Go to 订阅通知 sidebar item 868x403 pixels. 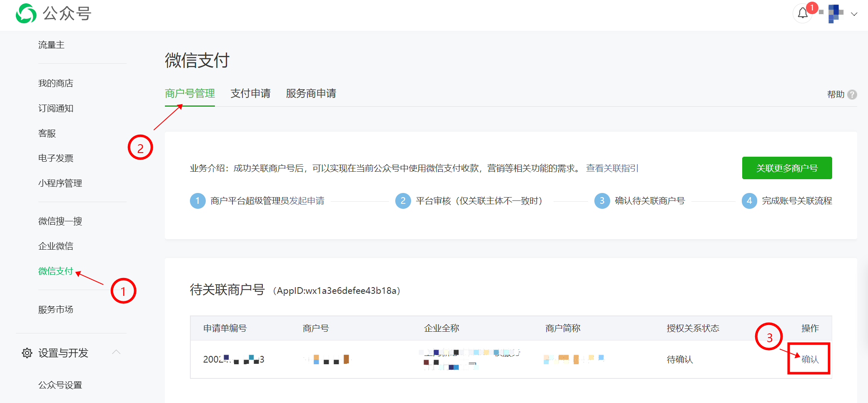point(56,108)
